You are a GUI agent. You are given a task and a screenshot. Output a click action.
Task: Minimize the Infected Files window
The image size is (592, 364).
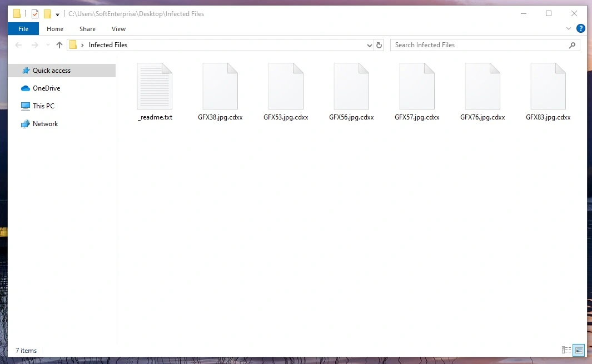click(x=524, y=13)
